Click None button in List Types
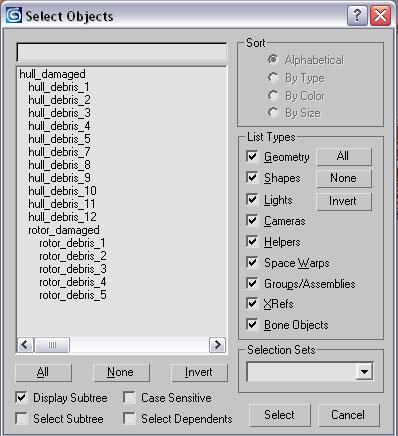 click(343, 178)
